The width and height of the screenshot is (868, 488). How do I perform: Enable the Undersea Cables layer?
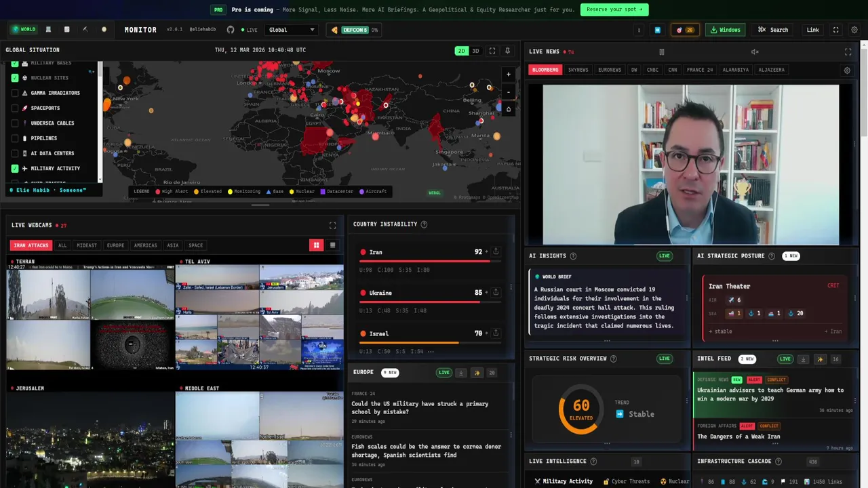[15, 123]
